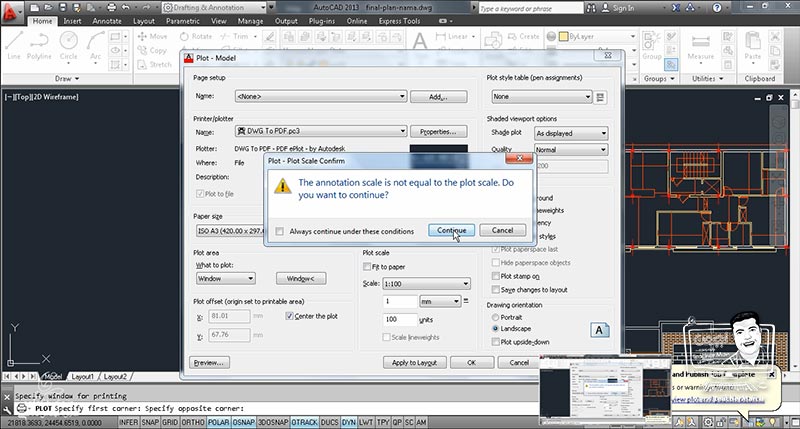Select the Circle tool

click(x=68, y=45)
